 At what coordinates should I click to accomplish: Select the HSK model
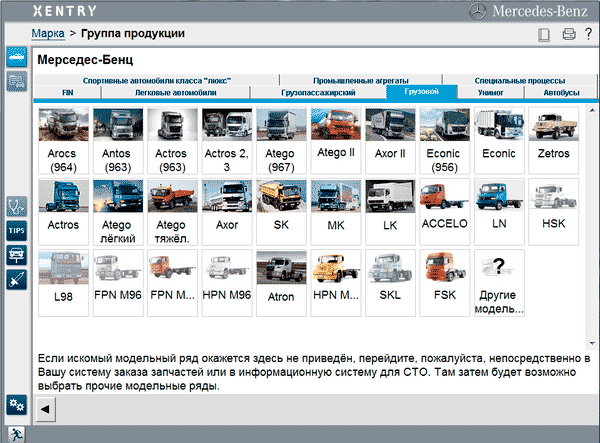553,212
